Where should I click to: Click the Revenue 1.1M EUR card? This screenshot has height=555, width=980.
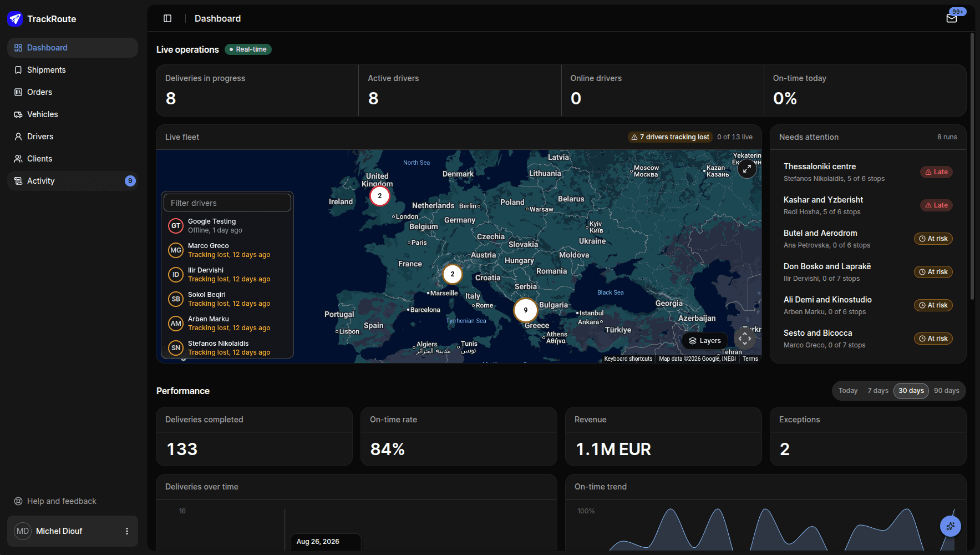point(663,437)
